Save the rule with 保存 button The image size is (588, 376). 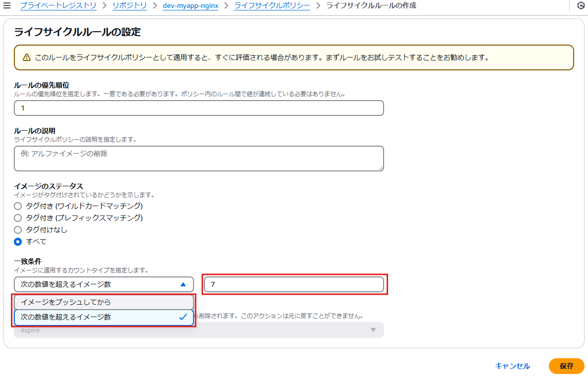coord(567,366)
